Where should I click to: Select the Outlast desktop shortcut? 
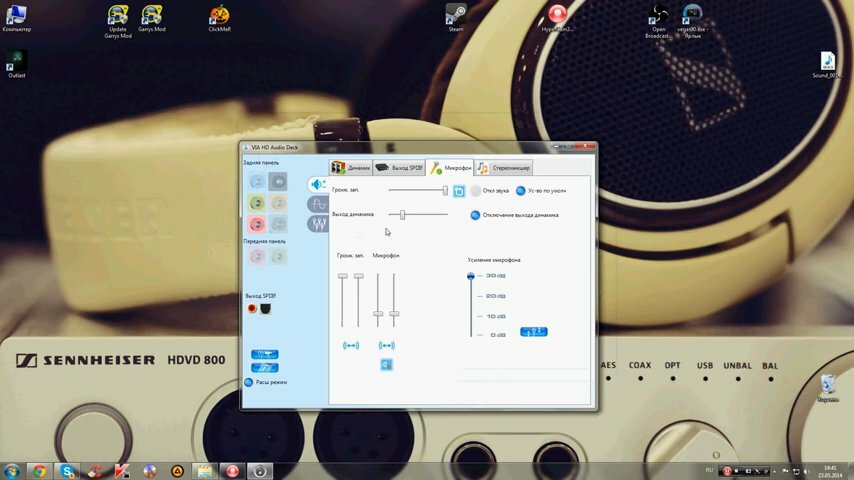point(16,64)
